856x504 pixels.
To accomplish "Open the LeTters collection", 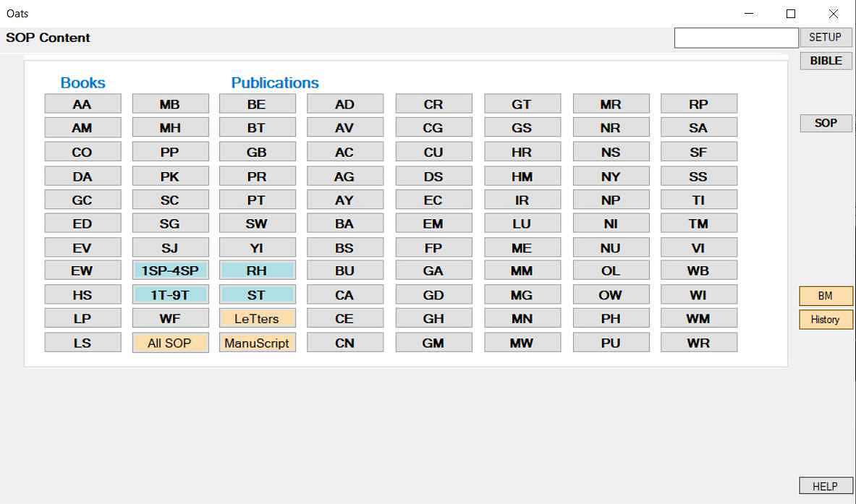I will [x=257, y=319].
